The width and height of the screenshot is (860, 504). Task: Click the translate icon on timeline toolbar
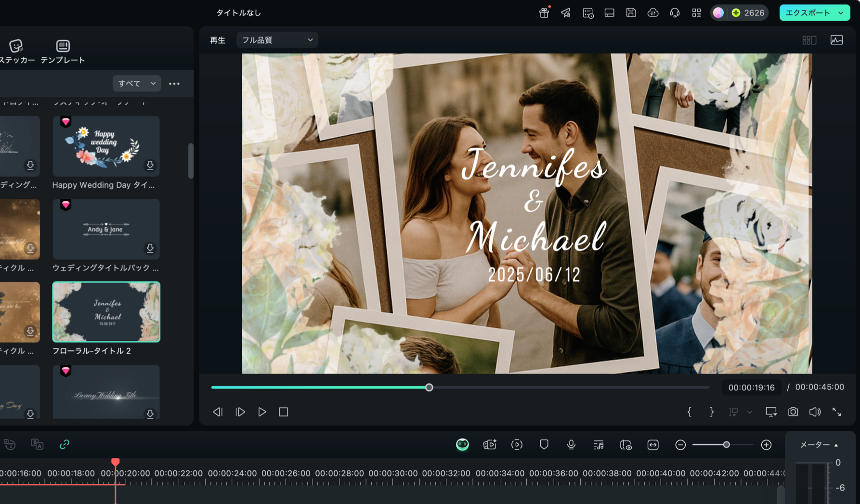(37, 444)
